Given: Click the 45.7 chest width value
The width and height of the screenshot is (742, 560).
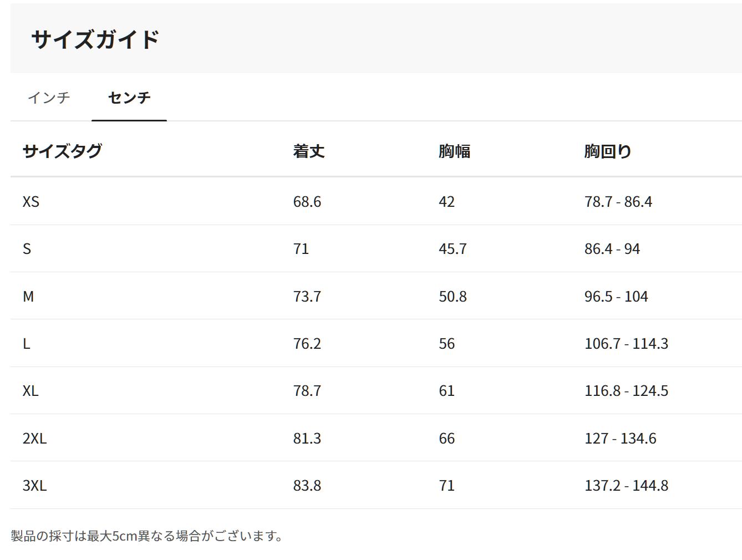Looking at the screenshot, I should [453, 249].
